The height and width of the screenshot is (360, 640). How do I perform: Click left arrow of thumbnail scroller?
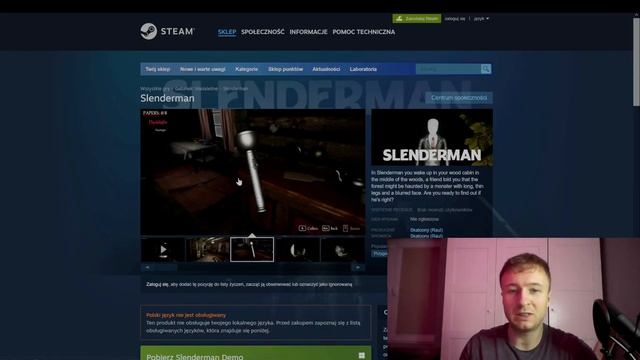[147, 267]
